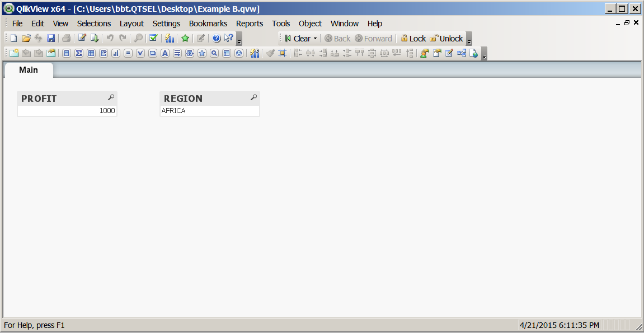Viewport: 644px width, 333px height.
Task: Create a Text Object A icon
Action: 164,53
